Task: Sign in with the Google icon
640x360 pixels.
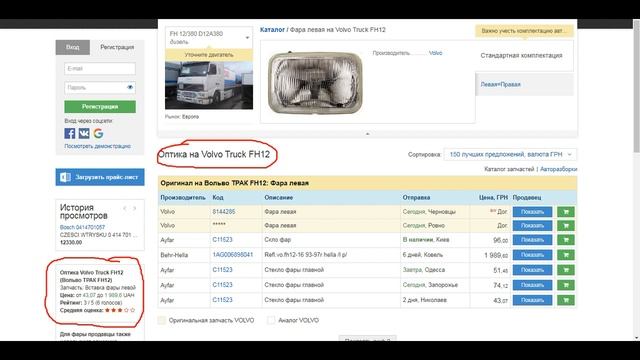Action: click(98, 133)
